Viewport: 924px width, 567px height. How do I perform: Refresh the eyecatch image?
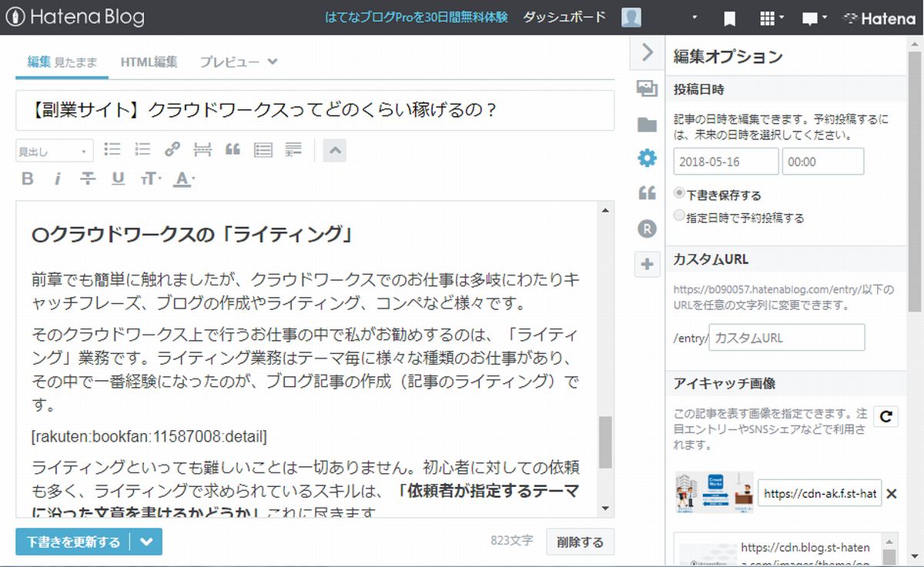886,416
